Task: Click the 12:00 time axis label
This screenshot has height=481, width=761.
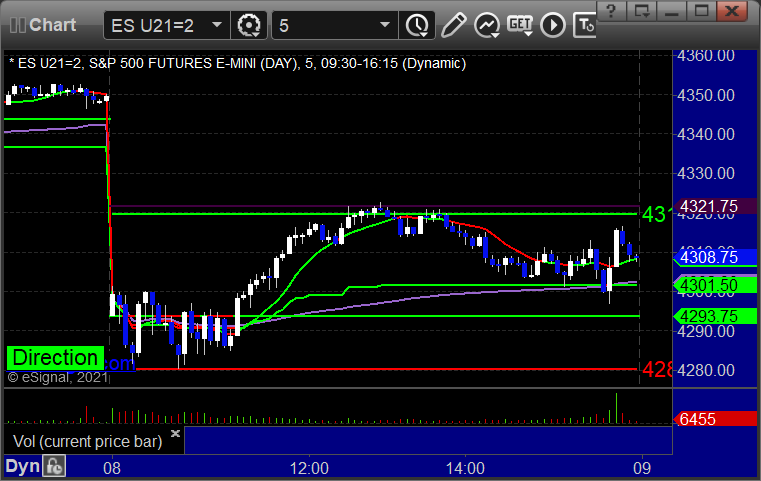Action: [x=309, y=468]
